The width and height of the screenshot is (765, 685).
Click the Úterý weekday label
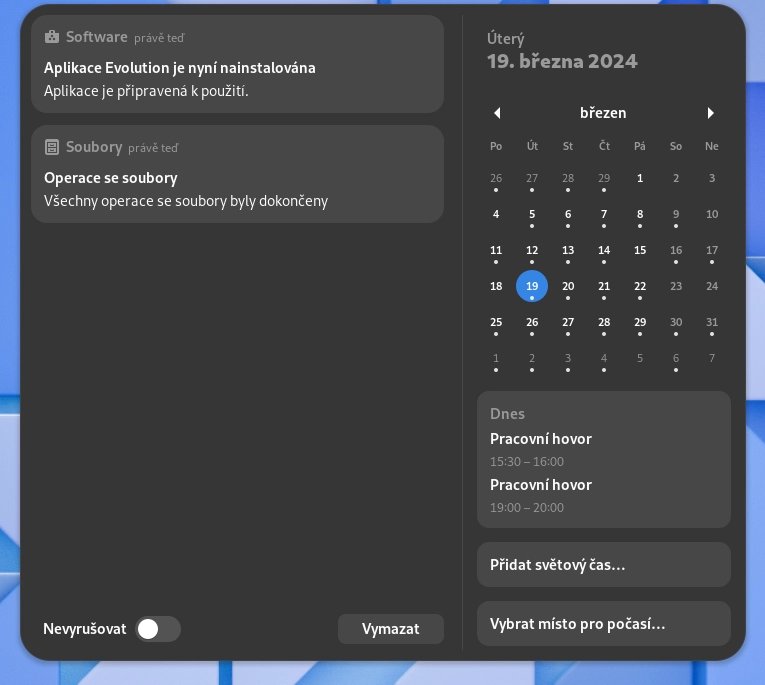pos(505,39)
